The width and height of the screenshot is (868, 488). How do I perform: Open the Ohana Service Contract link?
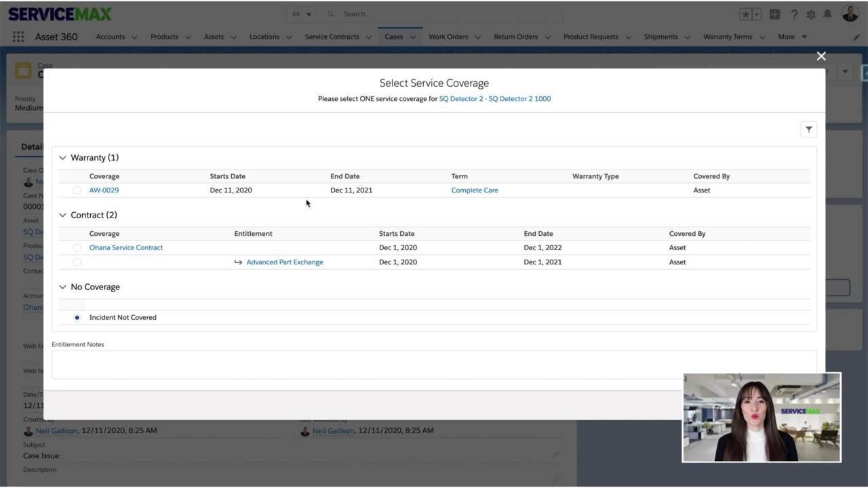pyautogui.click(x=126, y=248)
